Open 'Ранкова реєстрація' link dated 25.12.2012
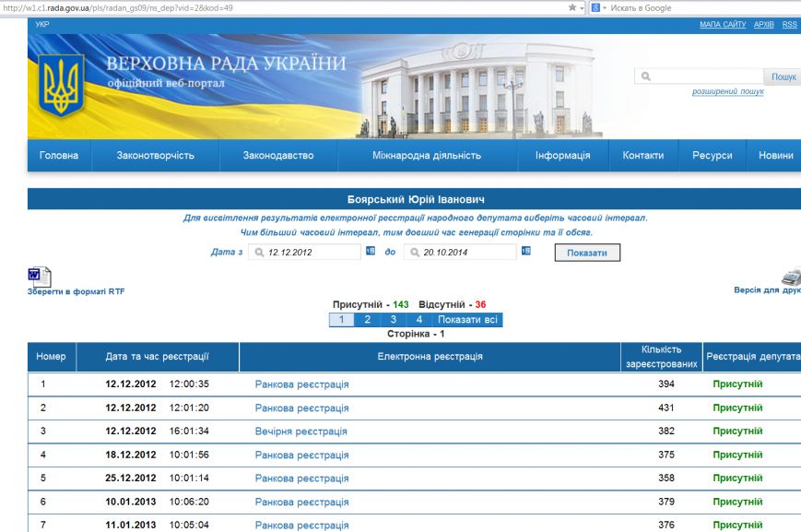 click(302, 479)
